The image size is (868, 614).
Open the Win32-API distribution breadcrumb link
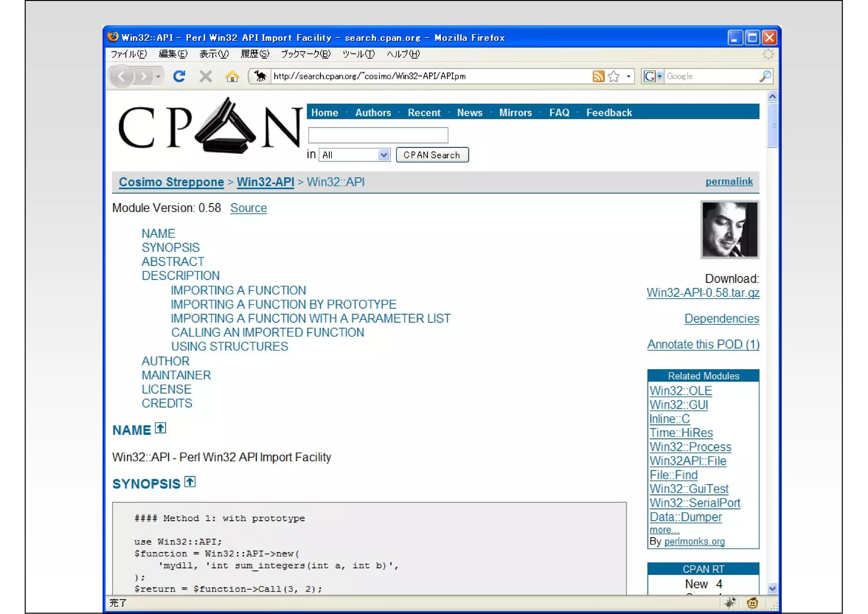pyautogui.click(x=265, y=182)
